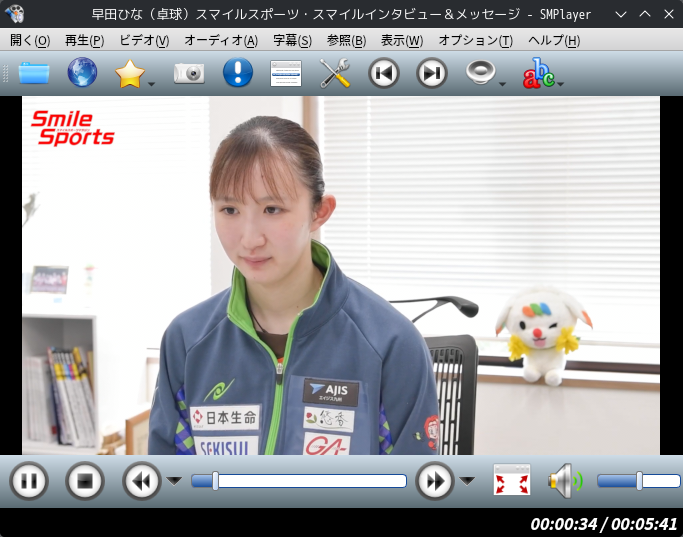Expand the rewind options dropdown arrow
683x537 pixels.
click(174, 481)
